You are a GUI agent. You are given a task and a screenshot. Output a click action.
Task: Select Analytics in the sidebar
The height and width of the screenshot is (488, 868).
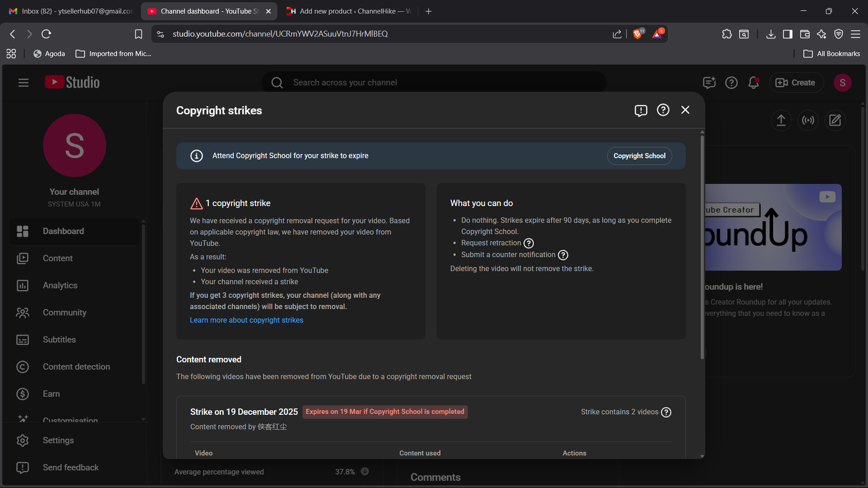tap(60, 286)
